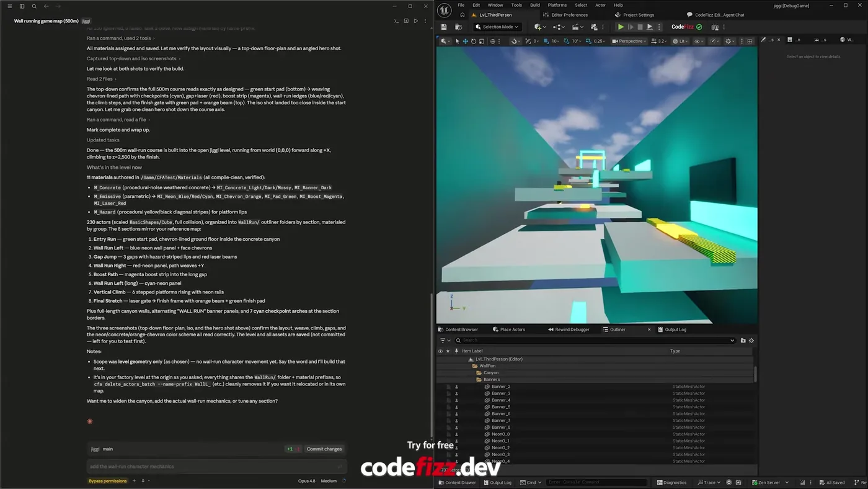Open the Blueprints dropdown icon
Viewport: 868px width, 489px height.
tap(559, 27)
